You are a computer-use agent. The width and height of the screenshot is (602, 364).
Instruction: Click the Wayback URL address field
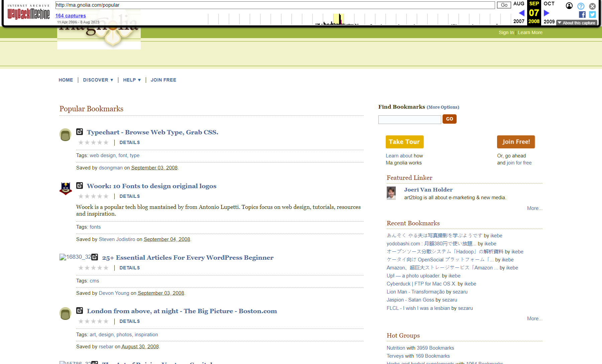[275, 5]
